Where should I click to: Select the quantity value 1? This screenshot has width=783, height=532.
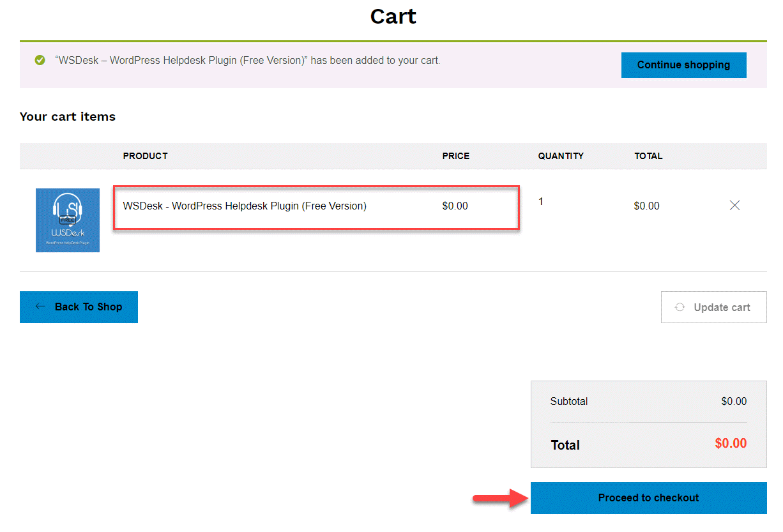coord(541,202)
